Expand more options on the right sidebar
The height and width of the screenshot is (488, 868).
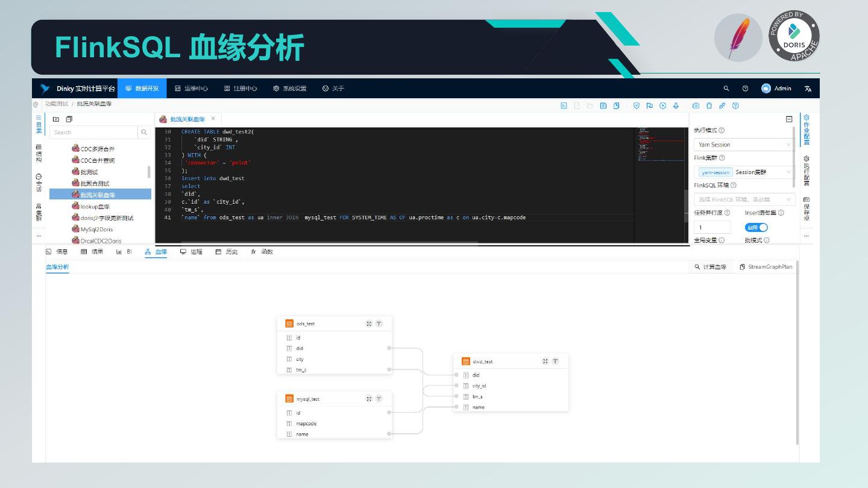pos(807,236)
